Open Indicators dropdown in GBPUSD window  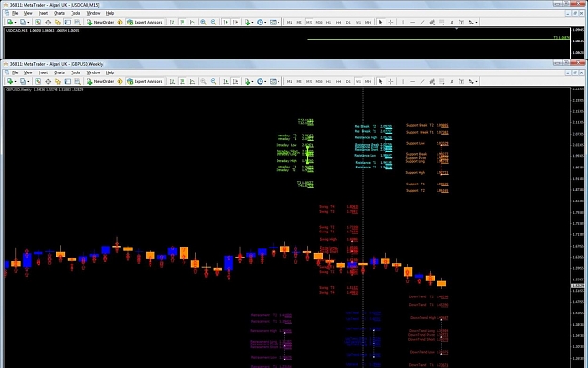point(253,81)
